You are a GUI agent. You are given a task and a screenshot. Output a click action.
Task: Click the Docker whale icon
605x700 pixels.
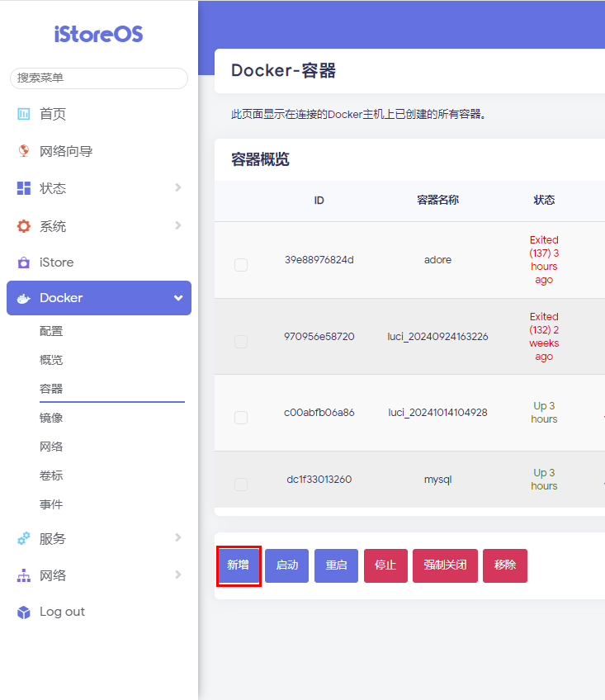click(x=24, y=298)
